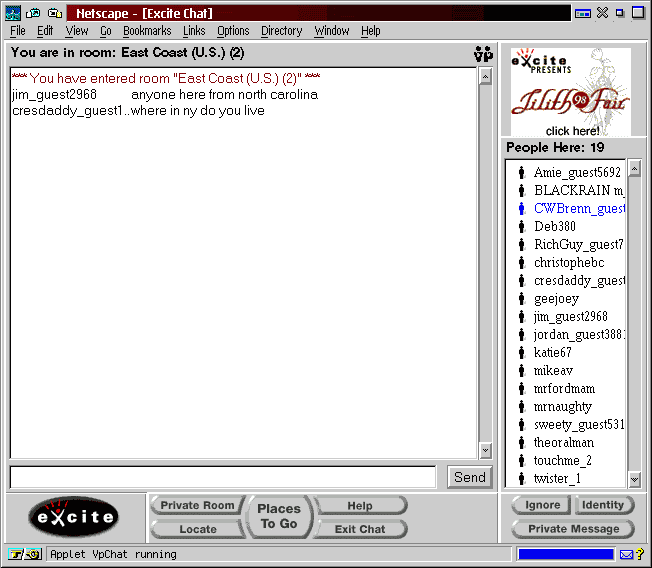Viewport: 652px width, 568px height.
Task: Click the Private Room button
Action: coord(198,505)
